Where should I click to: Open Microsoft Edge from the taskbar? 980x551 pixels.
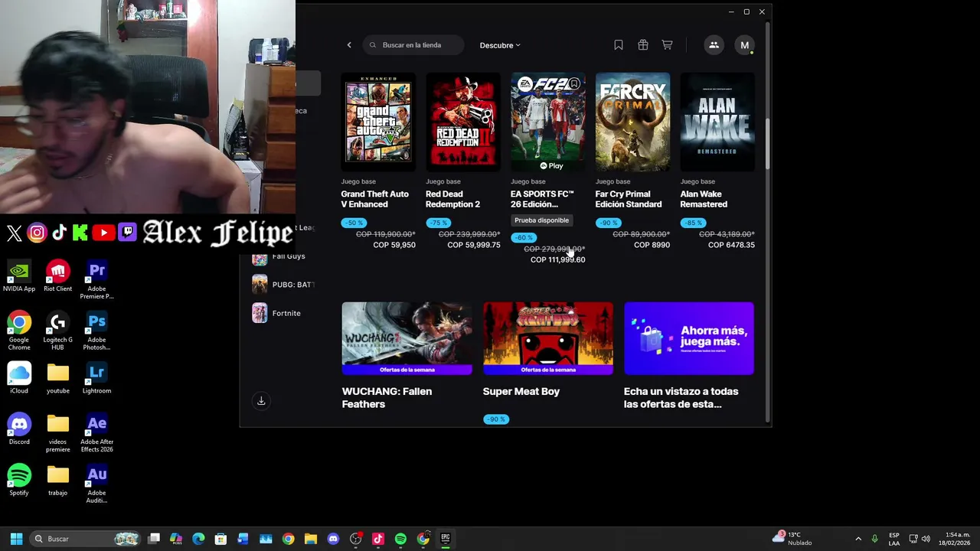pos(198,539)
